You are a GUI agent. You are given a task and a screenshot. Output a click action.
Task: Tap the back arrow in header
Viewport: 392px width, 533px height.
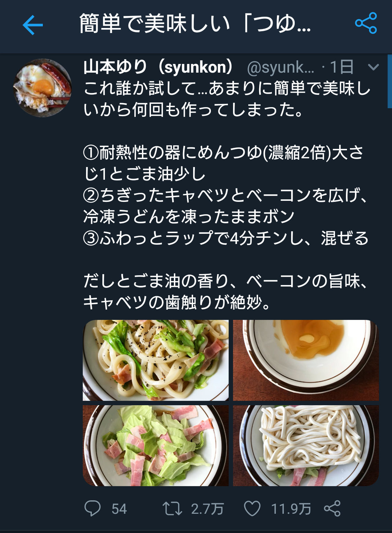coord(33,25)
